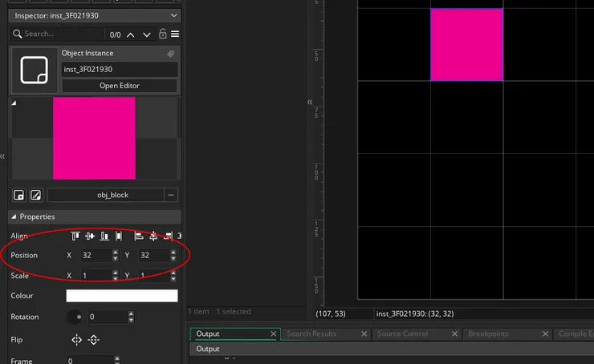Click the fourth Align icon with two vertical bars

click(119, 236)
